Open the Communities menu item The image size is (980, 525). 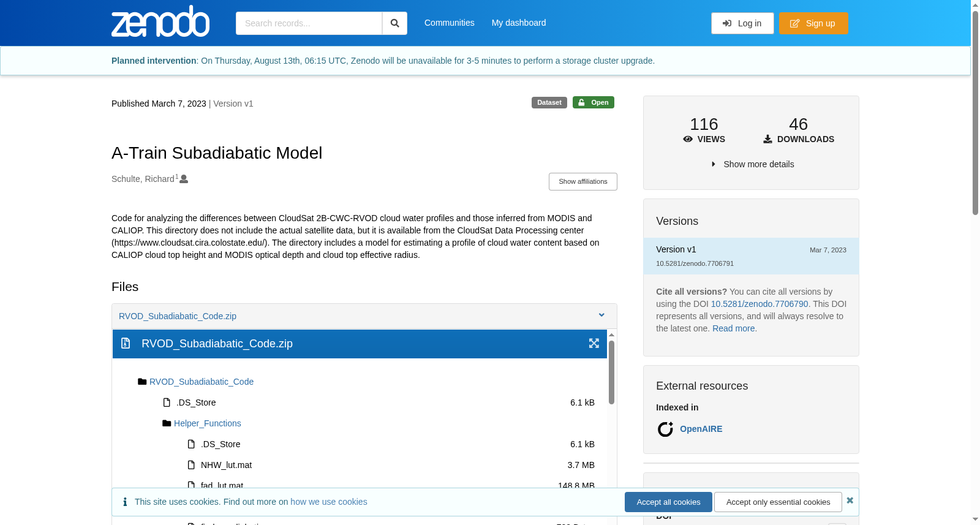(450, 23)
